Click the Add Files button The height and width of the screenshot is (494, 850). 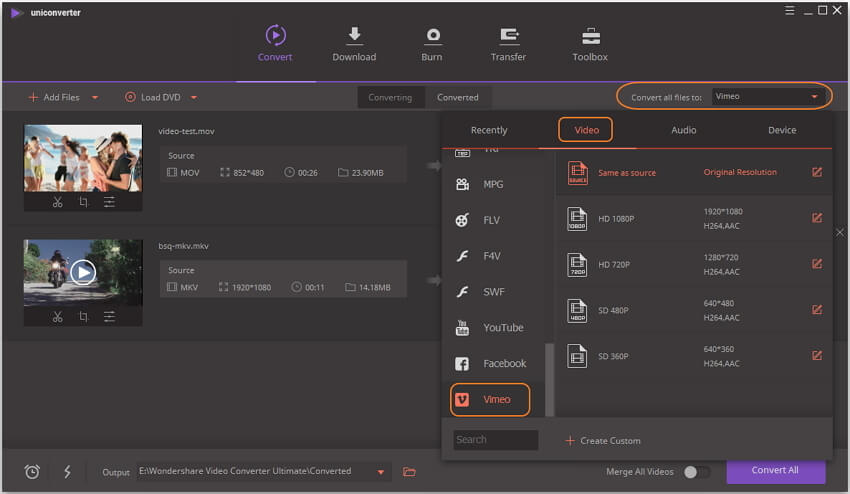[x=54, y=98]
